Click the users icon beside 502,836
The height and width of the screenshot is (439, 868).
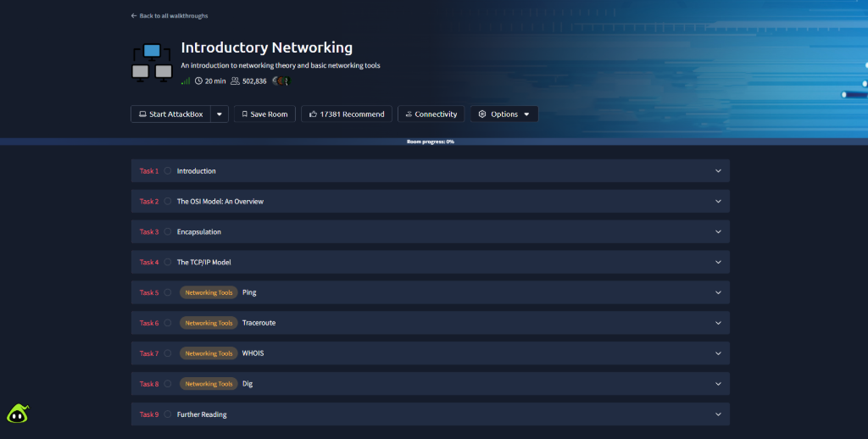[x=235, y=81]
